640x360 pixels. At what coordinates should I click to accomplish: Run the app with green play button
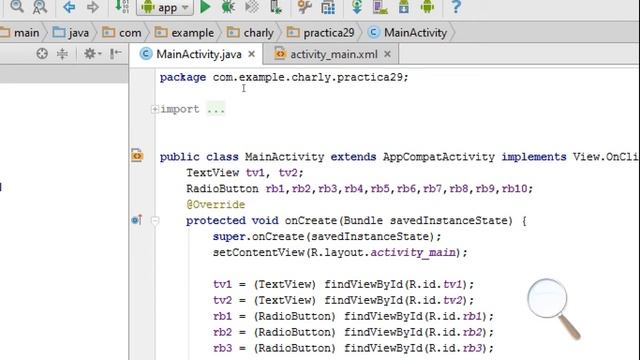pos(205,7)
